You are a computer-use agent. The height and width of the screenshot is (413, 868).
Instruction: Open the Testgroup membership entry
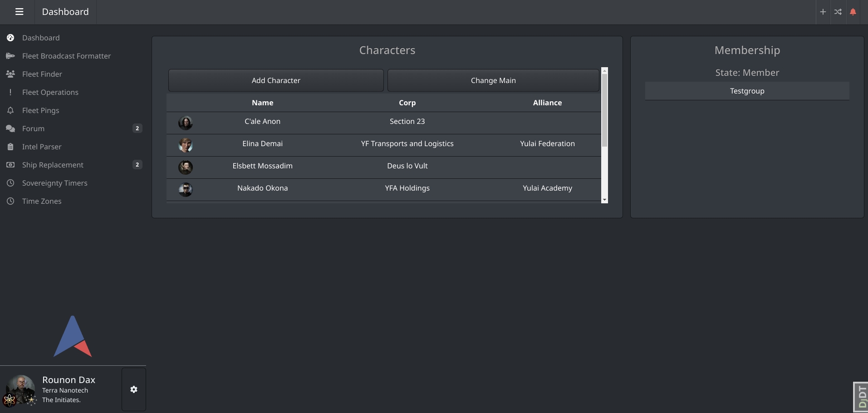click(747, 91)
